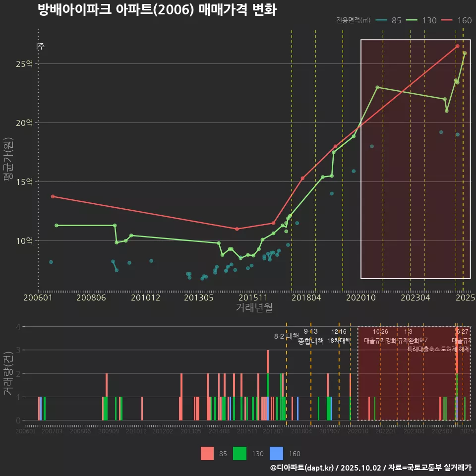Click the 전용면적(㎡) legend label

[353, 21]
